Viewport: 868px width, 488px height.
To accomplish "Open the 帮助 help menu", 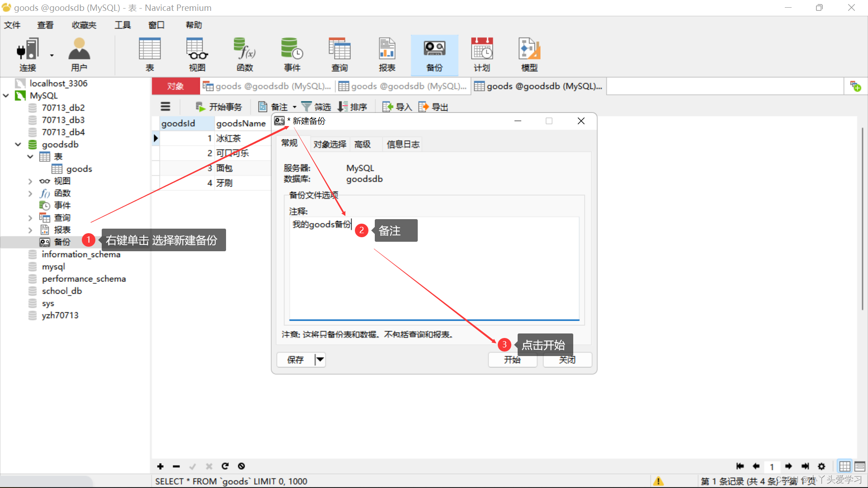I will point(194,25).
